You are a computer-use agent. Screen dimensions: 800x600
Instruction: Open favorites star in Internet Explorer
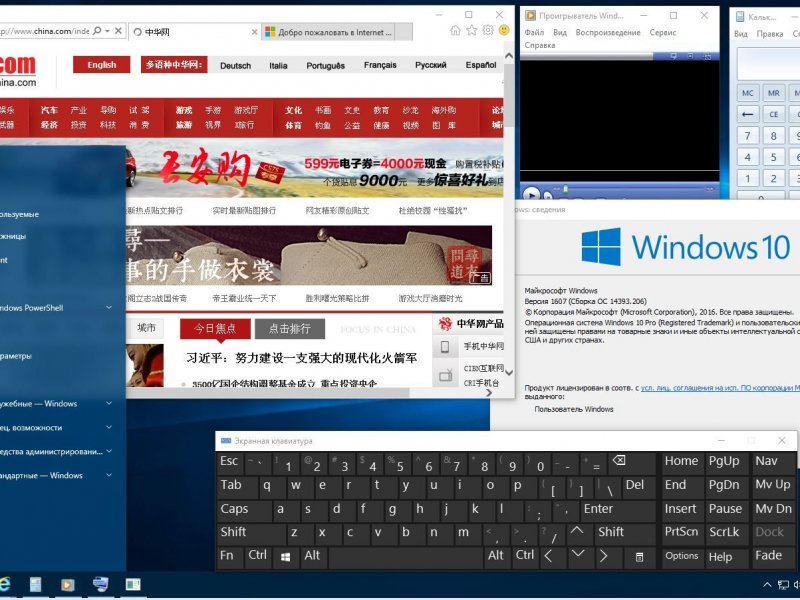click(471, 31)
